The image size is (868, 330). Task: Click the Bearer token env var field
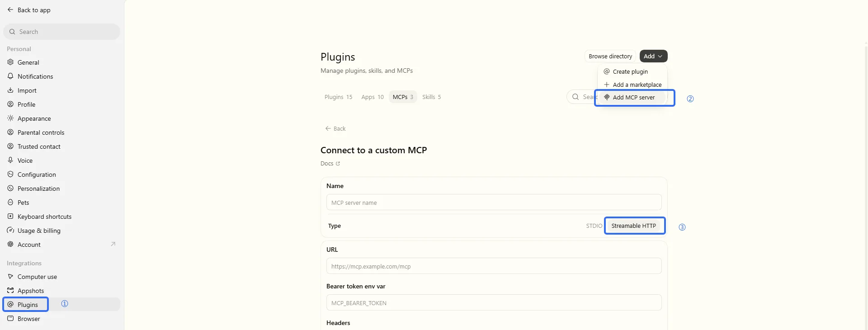point(494,303)
